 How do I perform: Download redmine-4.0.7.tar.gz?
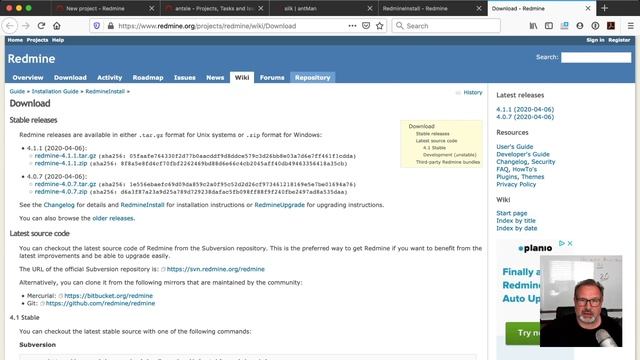click(x=65, y=184)
